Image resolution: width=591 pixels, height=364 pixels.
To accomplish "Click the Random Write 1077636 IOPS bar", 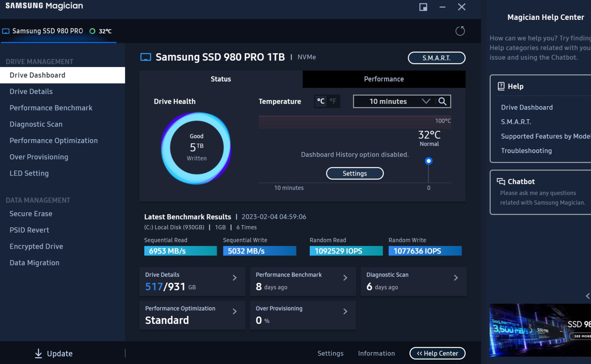I will coord(425,251).
